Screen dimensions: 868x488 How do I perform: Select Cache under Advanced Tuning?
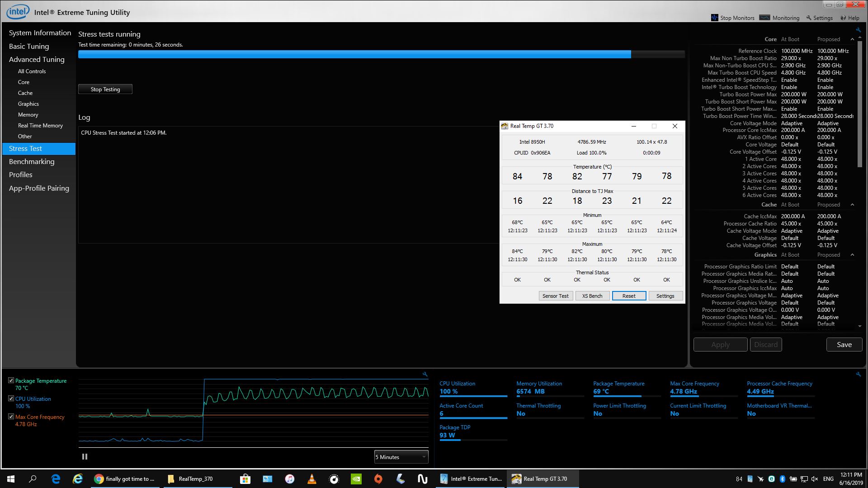click(25, 93)
